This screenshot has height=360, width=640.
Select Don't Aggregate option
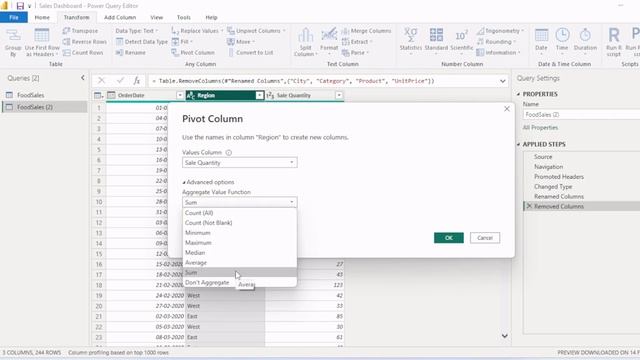[240, 282]
